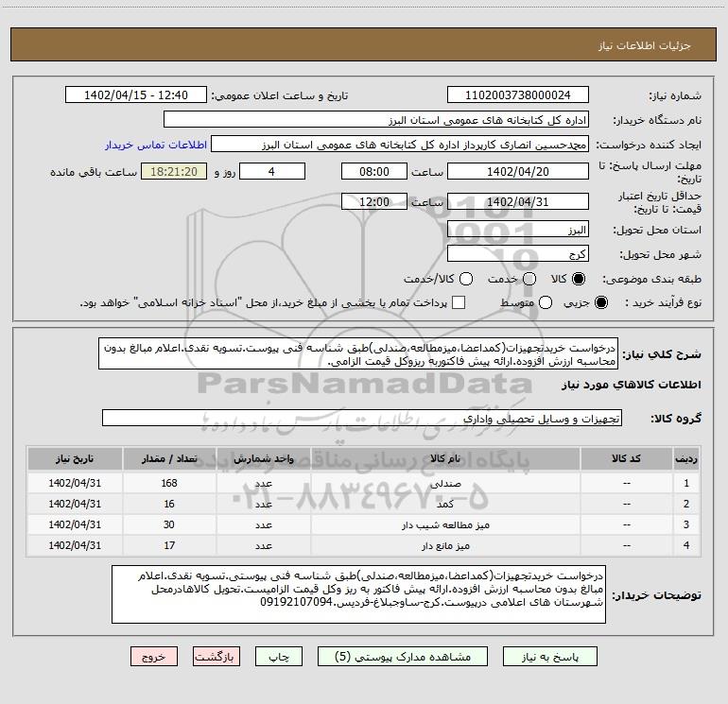This screenshot has height=704, width=728.
Task: Click the 'واحد شمارش' column header
Action: click(263, 458)
